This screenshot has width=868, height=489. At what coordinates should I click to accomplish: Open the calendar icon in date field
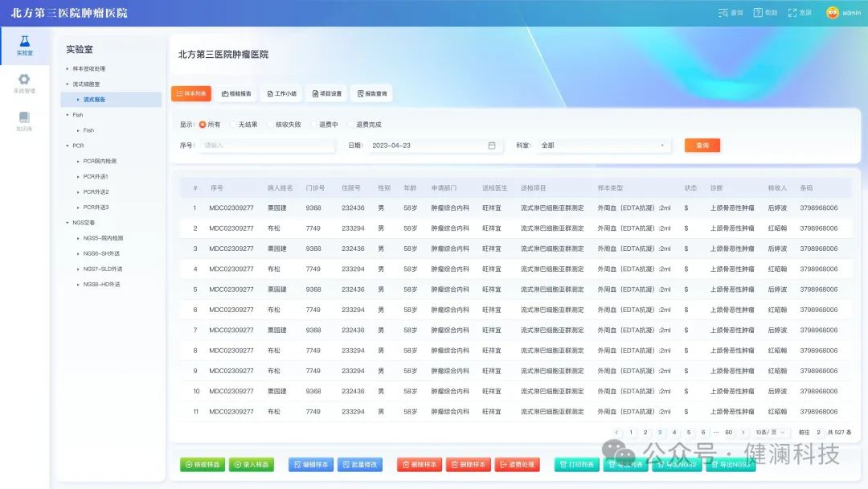pos(492,146)
